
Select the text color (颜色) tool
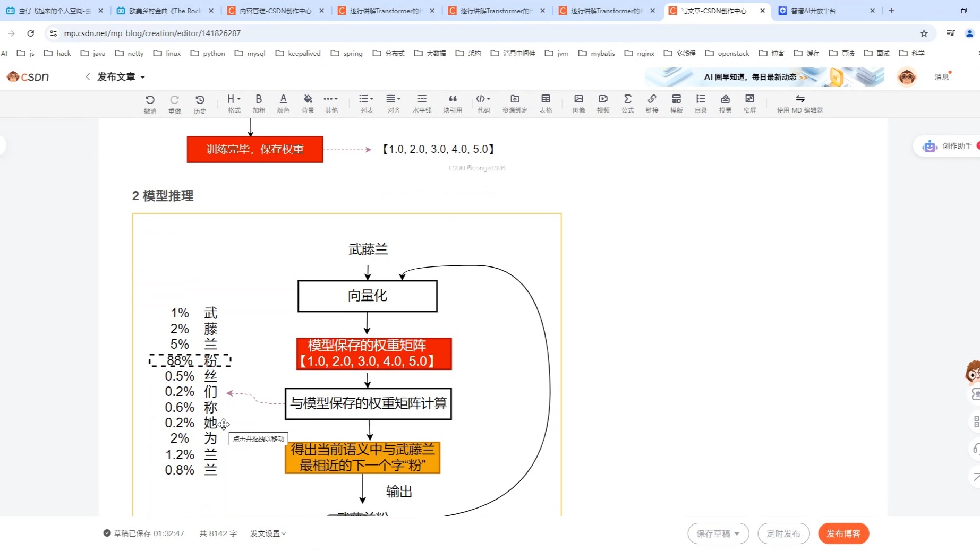pyautogui.click(x=283, y=104)
